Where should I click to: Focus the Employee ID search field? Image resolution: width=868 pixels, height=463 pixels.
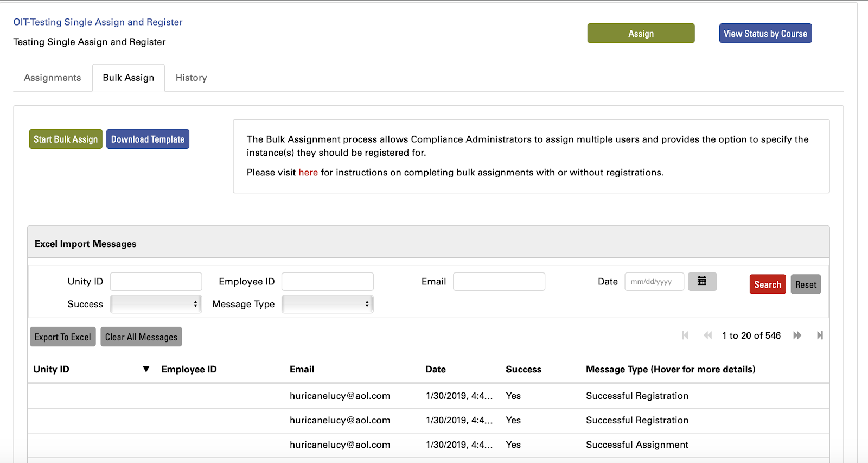[328, 282]
